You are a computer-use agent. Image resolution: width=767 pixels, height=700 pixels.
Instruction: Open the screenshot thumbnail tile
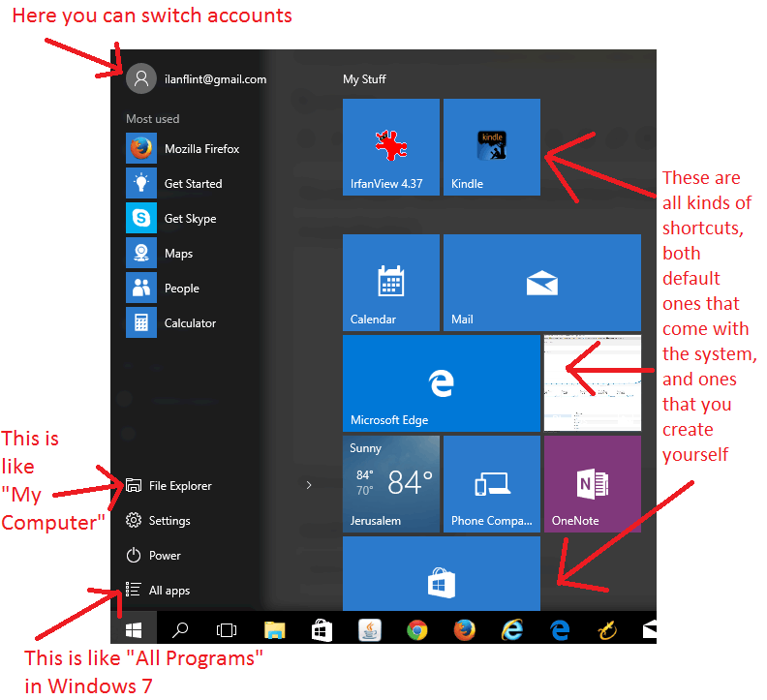coord(593,383)
